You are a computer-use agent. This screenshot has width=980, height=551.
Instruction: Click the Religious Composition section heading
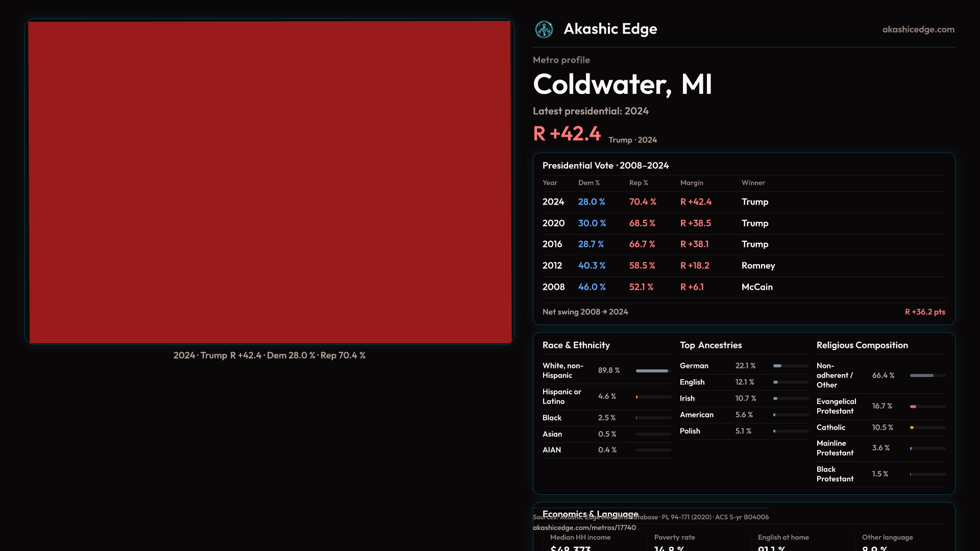coord(862,345)
